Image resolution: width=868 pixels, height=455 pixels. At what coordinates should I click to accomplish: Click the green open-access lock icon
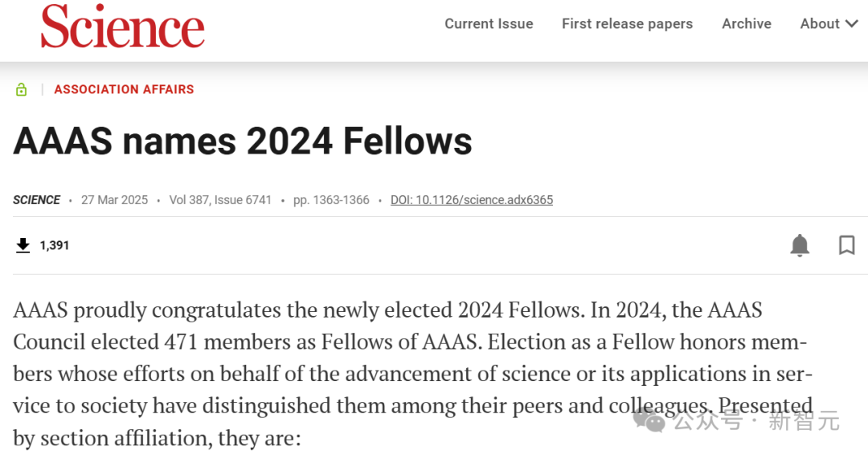[x=21, y=89]
